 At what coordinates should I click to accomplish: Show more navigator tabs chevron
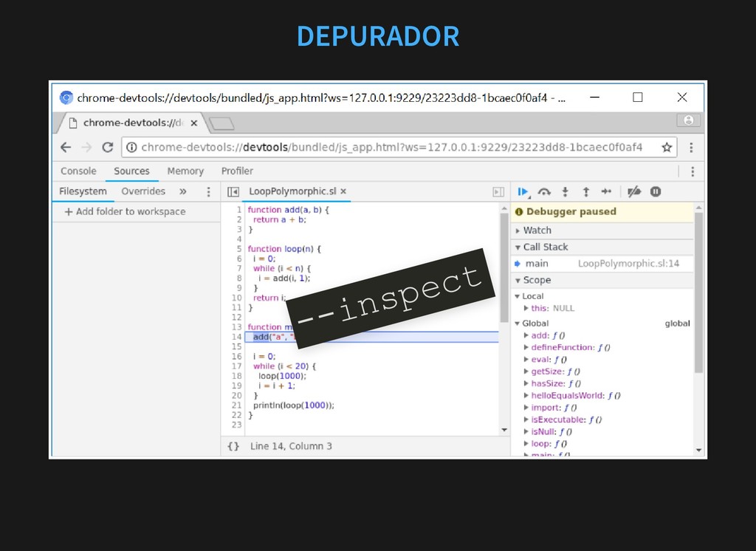pos(183,191)
